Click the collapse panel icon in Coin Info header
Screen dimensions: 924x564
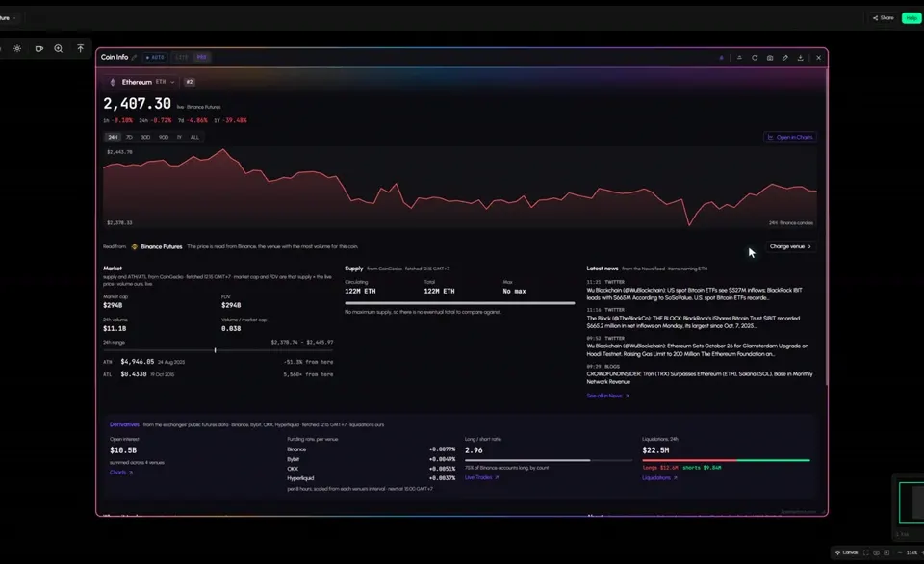[x=739, y=58]
